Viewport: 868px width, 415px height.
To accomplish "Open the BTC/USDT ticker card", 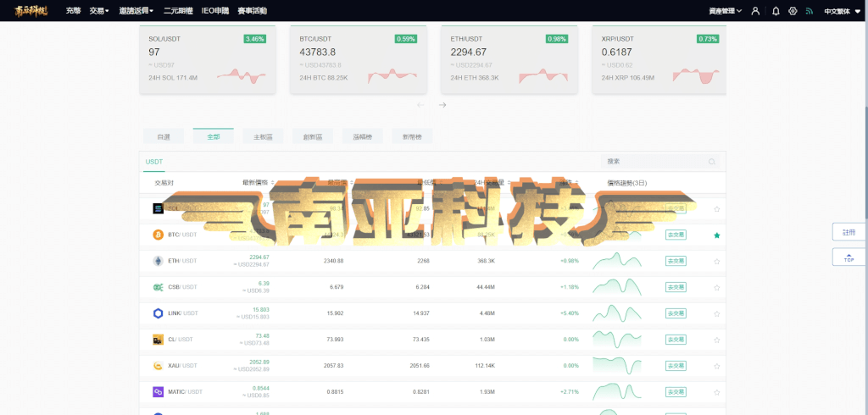I will [x=359, y=59].
